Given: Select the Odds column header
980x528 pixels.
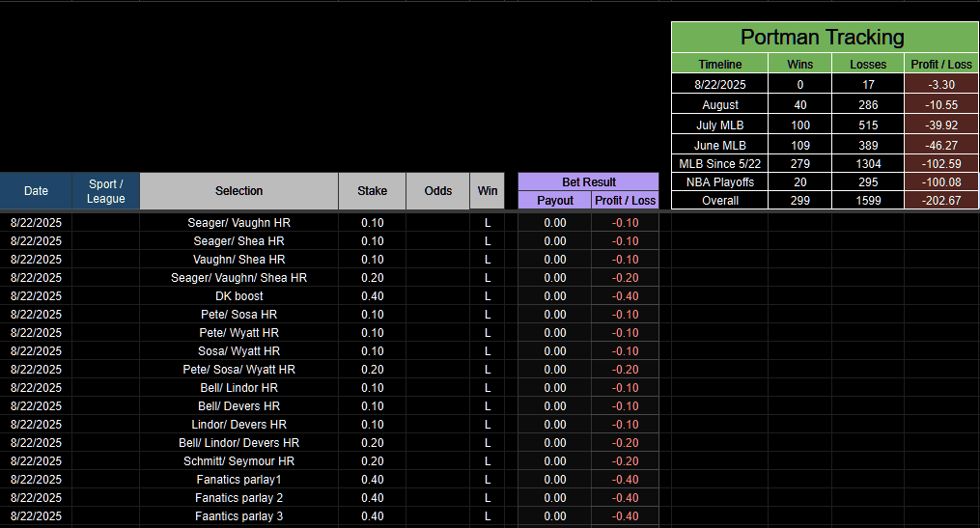Looking at the screenshot, I should (437, 191).
